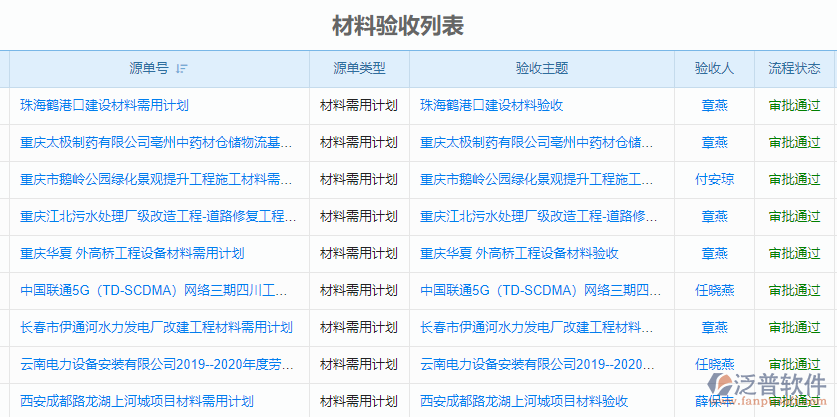Click 章燕 in the 重庆华夏 row
This screenshot has width=837, height=417.
[x=714, y=253]
